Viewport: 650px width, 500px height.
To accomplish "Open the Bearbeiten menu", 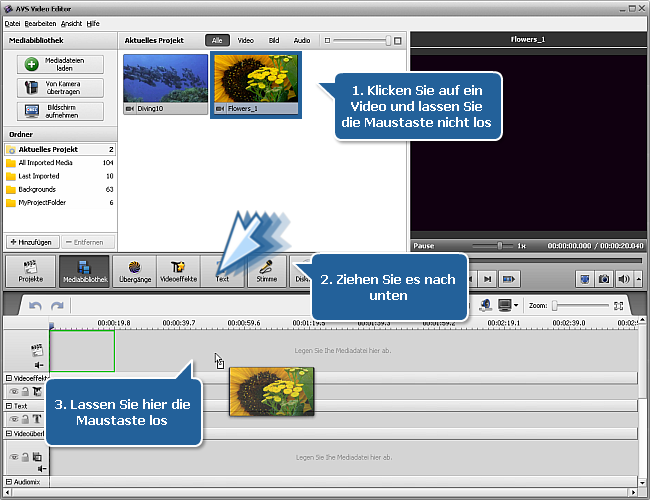I will pyautogui.click(x=41, y=22).
